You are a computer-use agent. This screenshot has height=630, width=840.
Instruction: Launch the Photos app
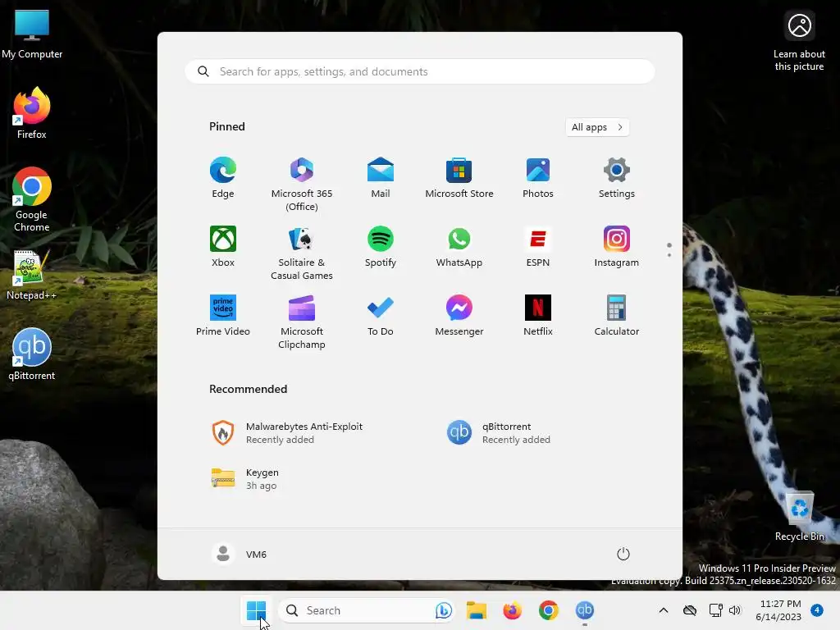pyautogui.click(x=538, y=178)
